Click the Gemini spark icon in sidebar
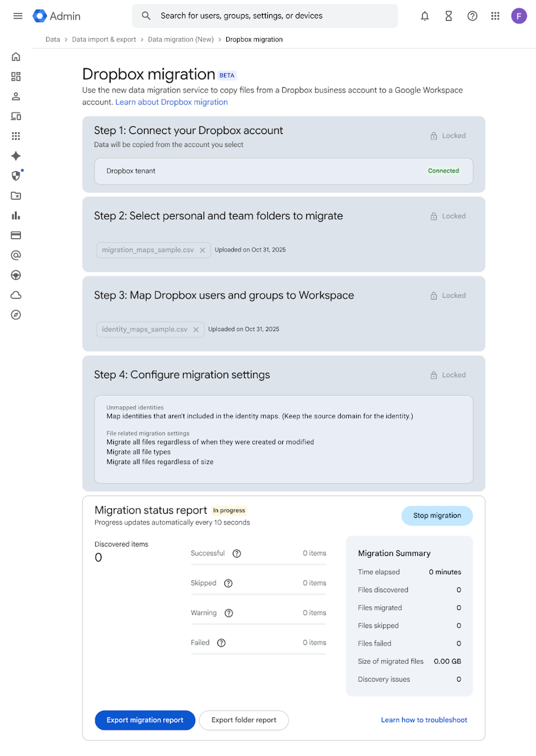Screen dimensions: 536x756 click(x=15, y=156)
